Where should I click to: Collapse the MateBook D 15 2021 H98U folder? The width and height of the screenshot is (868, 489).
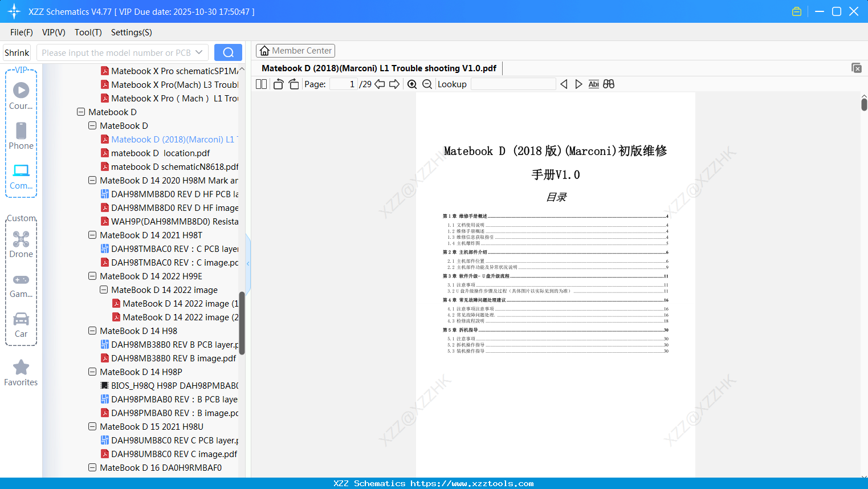[x=92, y=427]
